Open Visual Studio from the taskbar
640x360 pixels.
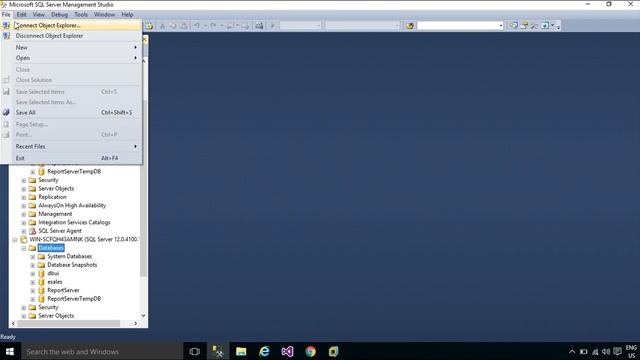[287, 351]
